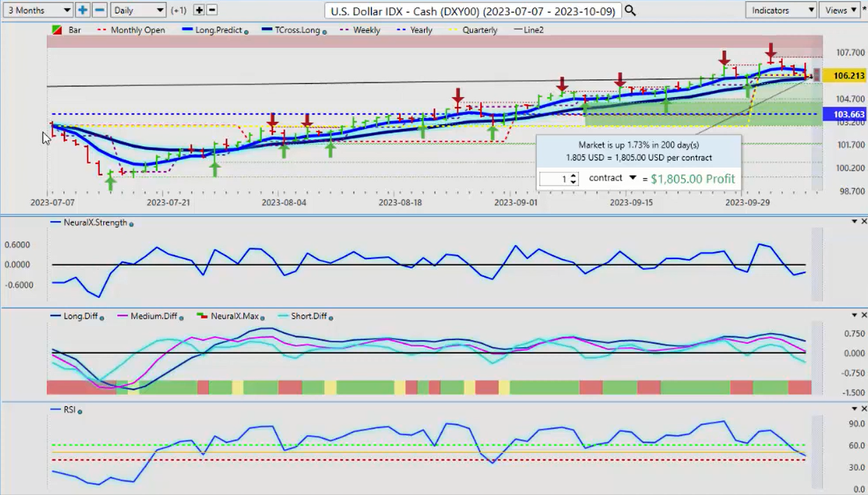
Task: Click the asterisk beside Views
Action: (863, 10)
